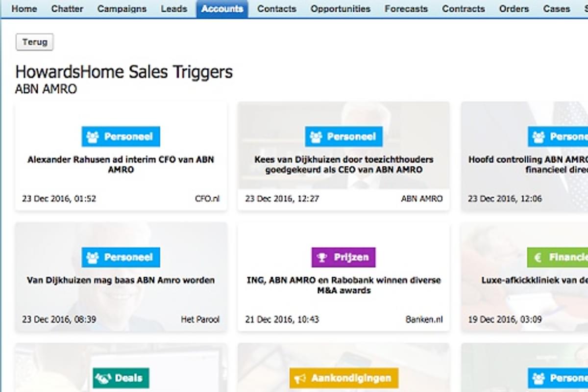Open ING, ABN AMRO en Rabobank awards article
The height and width of the screenshot is (392, 588).
343,285
